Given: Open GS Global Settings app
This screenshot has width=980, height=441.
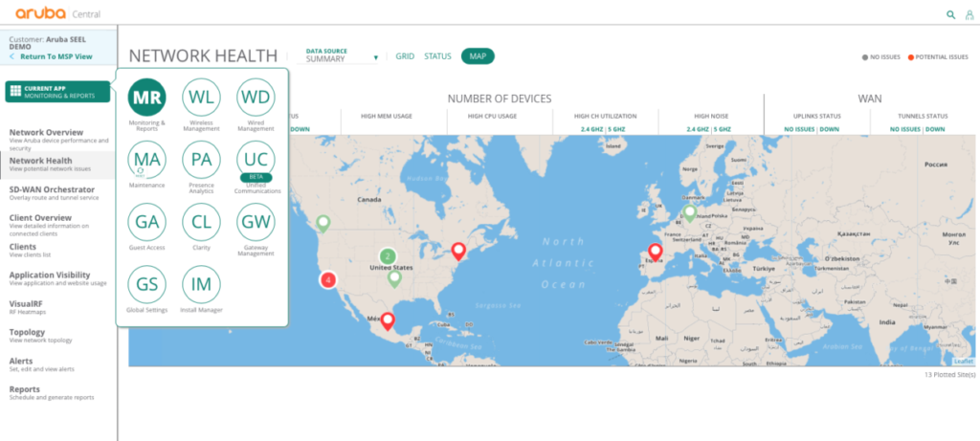Looking at the screenshot, I should coord(147,284).
